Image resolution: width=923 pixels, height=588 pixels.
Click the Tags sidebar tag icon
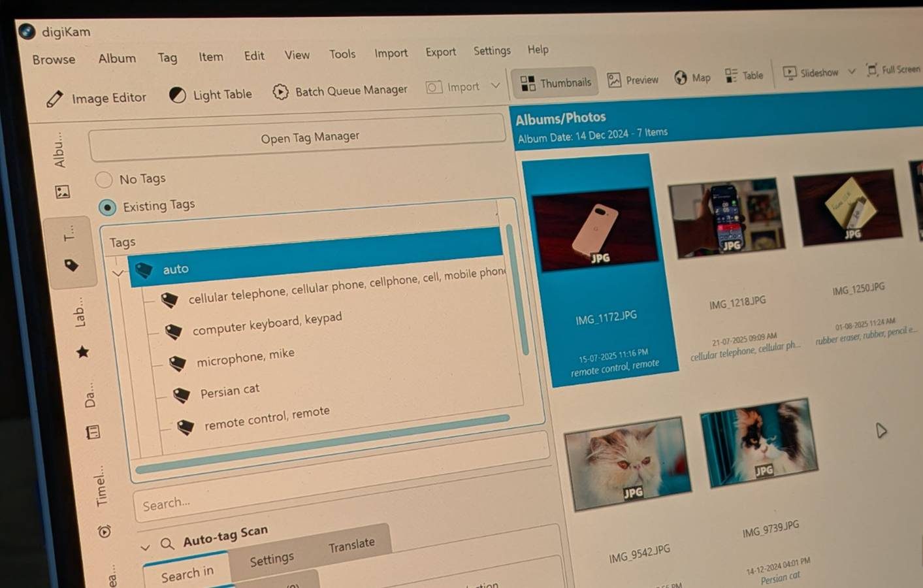(71, 265)
